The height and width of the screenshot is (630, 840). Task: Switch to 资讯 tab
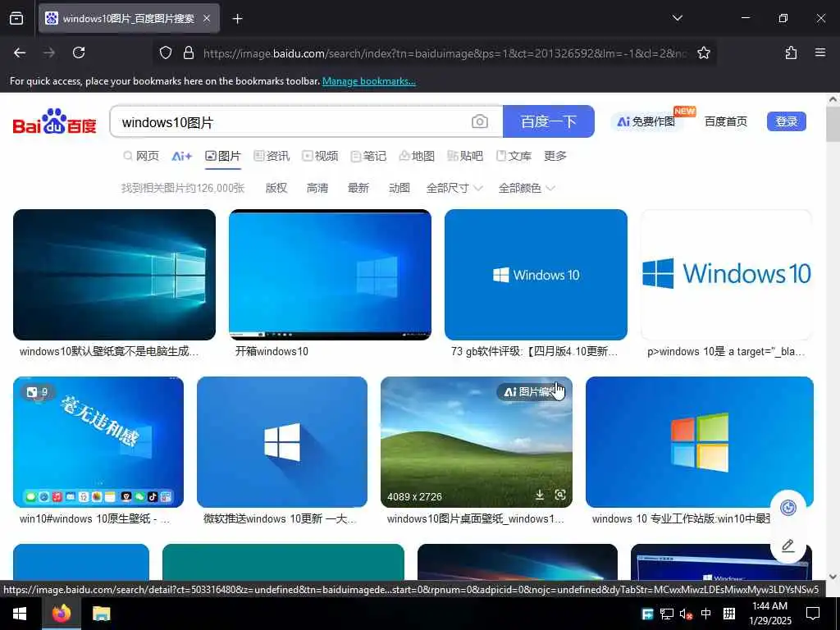pos(271,156)
